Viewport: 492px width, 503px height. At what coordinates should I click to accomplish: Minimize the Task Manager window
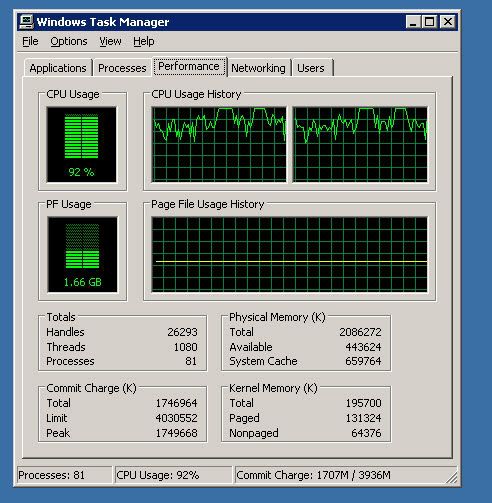click(413, 22)
